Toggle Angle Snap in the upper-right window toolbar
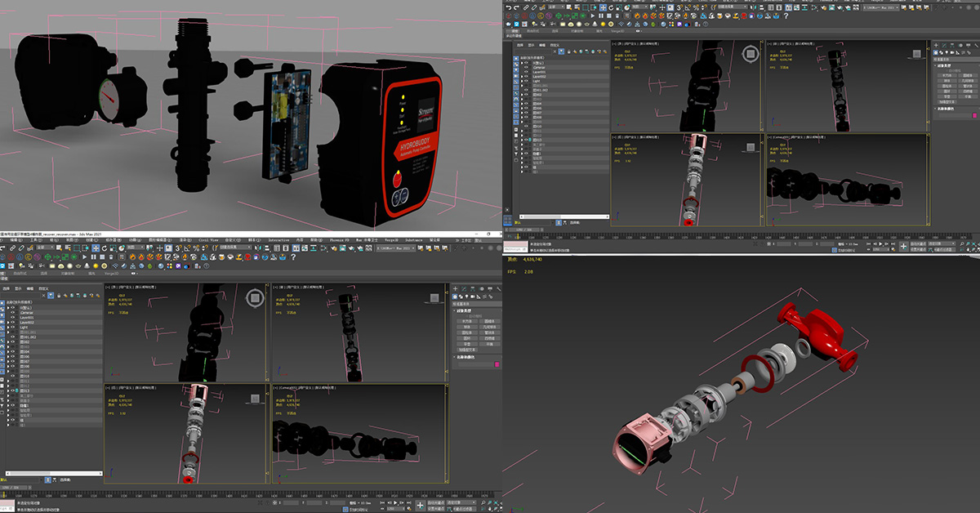 (x=687, y=8)
